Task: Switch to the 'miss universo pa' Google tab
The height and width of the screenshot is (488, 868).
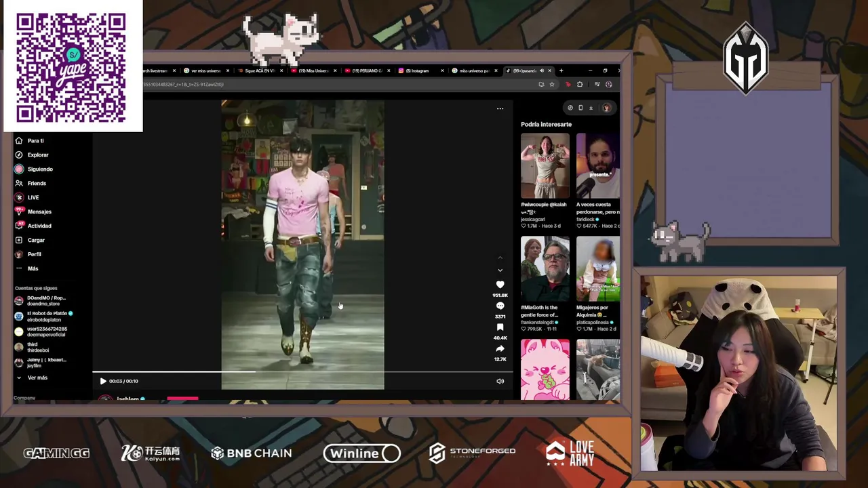Action: click(x=473, y=70)
